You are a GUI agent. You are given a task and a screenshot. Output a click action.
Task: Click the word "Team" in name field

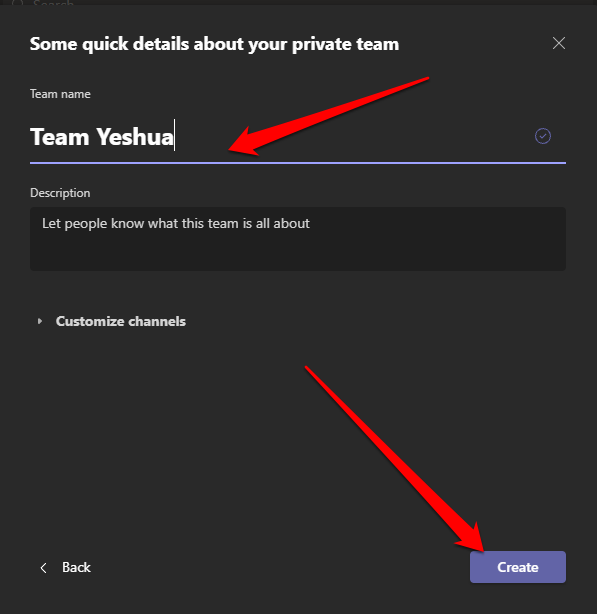pyautogui.click(x=60, y=137)
